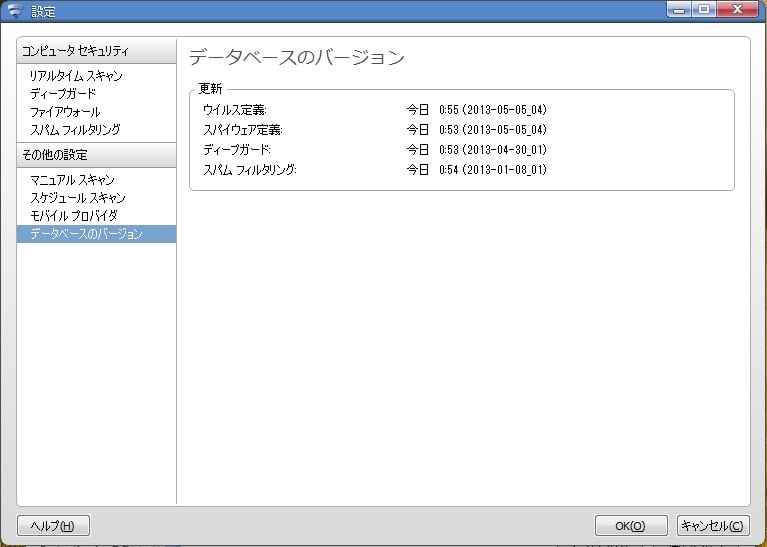Screen dimensions: 767x547
Task: Minimize the 設定 window
Action: pos(679,9)
